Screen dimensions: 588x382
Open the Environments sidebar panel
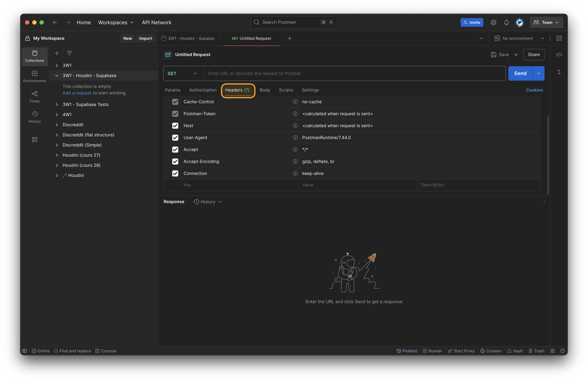pos(35,77)
